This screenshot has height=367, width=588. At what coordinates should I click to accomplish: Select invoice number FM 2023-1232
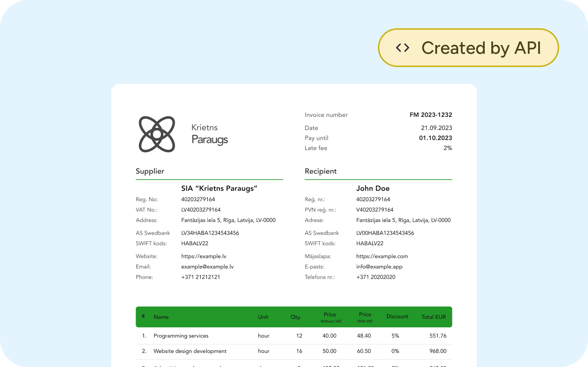[x=431, y=115]
